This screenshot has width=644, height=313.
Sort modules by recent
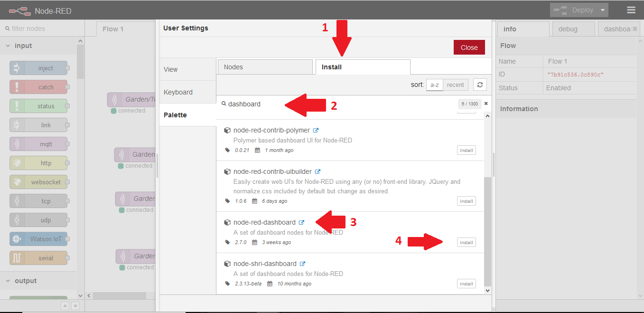(x=455, y=85)
